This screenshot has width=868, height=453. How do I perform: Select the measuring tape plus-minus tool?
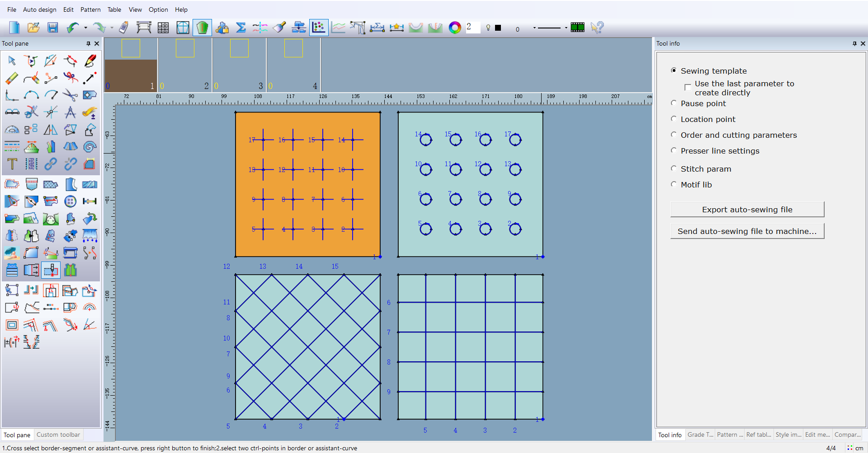[90, 112]
